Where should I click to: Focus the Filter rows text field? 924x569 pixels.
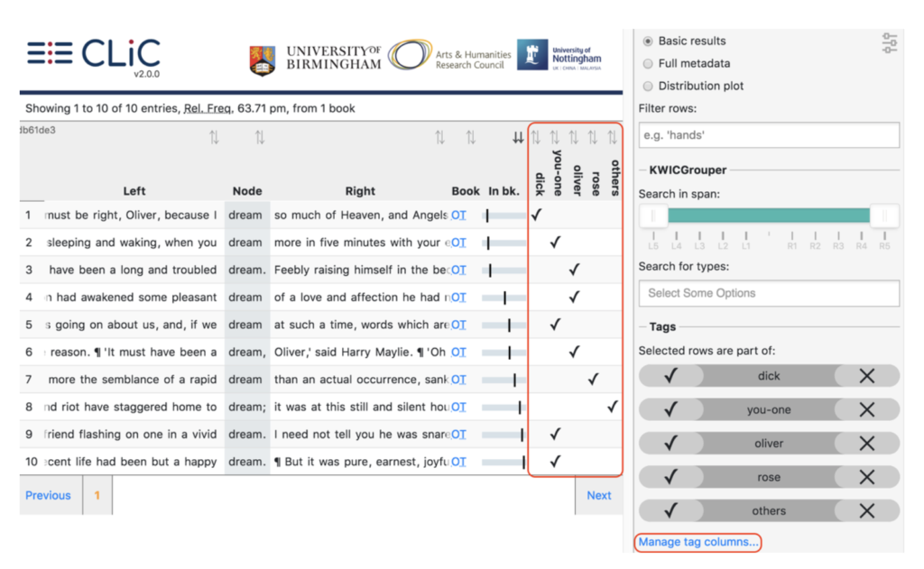pyautogui.click(x=769, y=135)
